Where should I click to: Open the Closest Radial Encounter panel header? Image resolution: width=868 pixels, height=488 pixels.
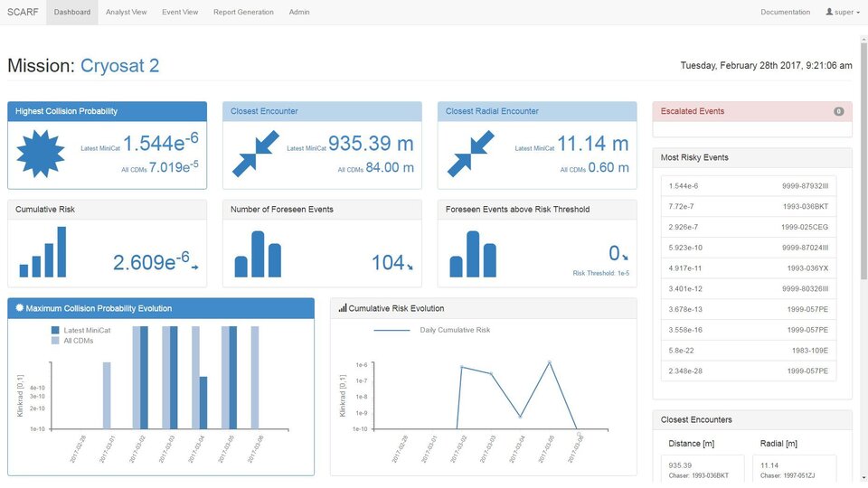tap(537, 111)
